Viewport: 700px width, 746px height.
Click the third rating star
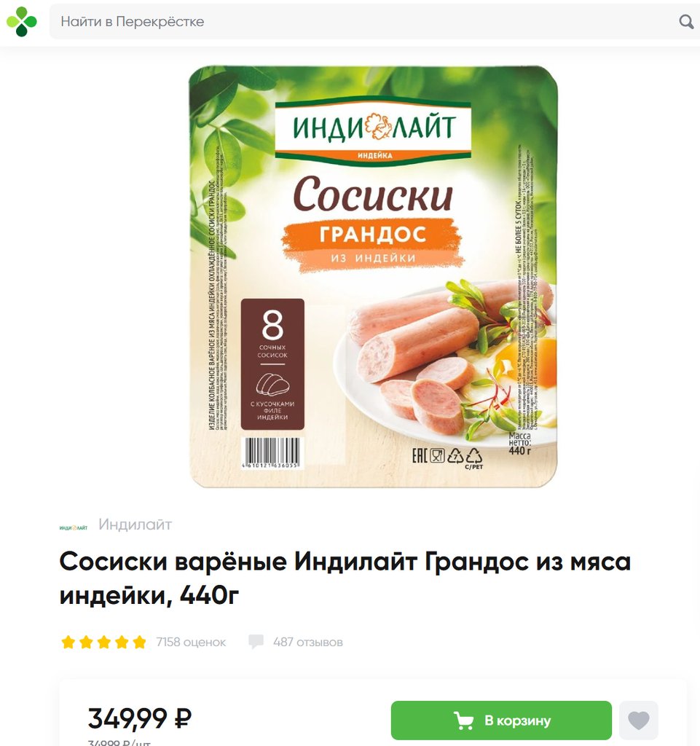click(x=103, y=642)
